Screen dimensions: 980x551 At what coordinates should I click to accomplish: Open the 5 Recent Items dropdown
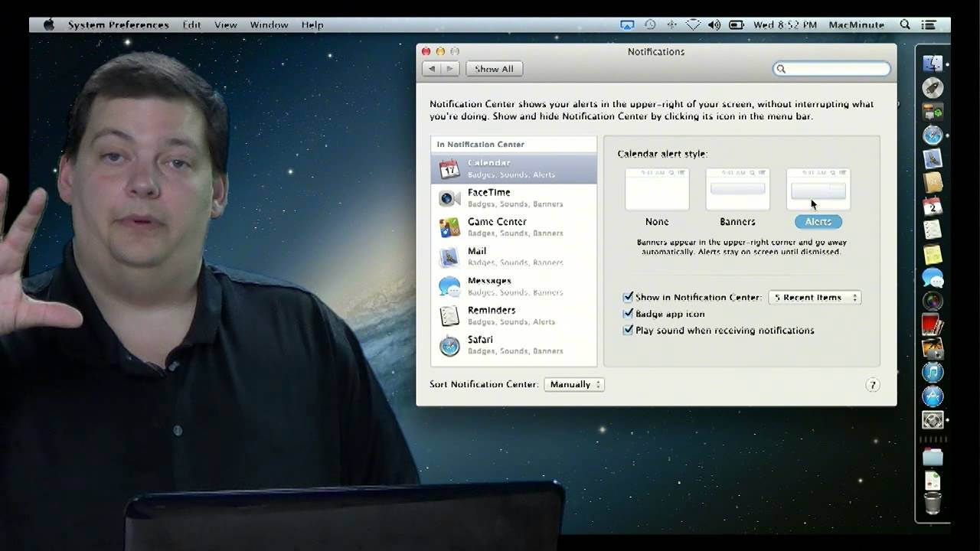(814, 297)
